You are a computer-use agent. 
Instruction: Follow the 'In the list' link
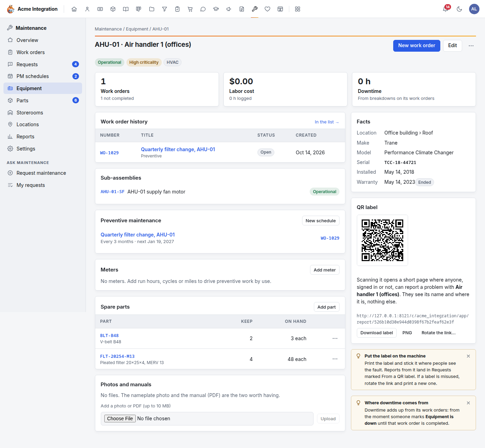click(327, 122)
